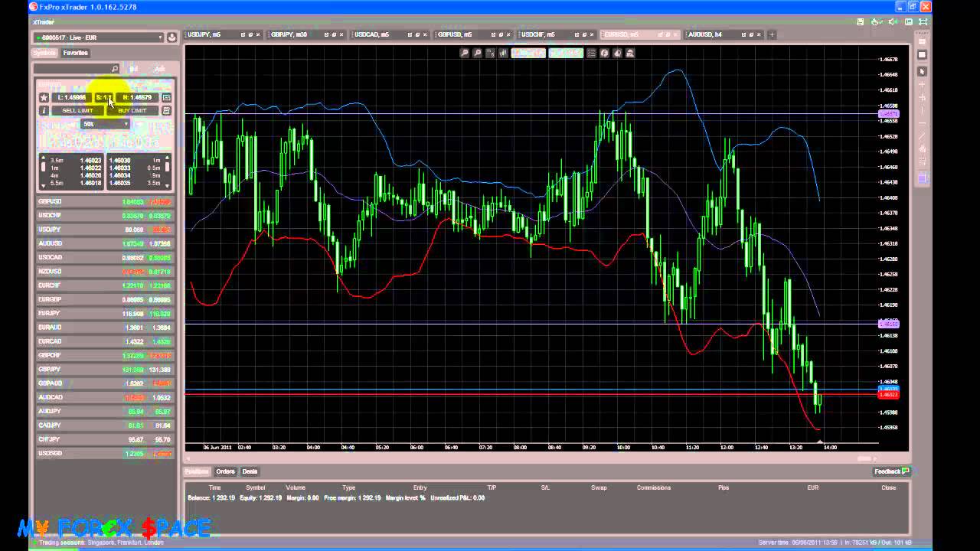The width and height of the screenshot is (980, 551).
Task: Zoom in on the chart with first magnifier
Action: pyautogui.click(x=464, y=53)
